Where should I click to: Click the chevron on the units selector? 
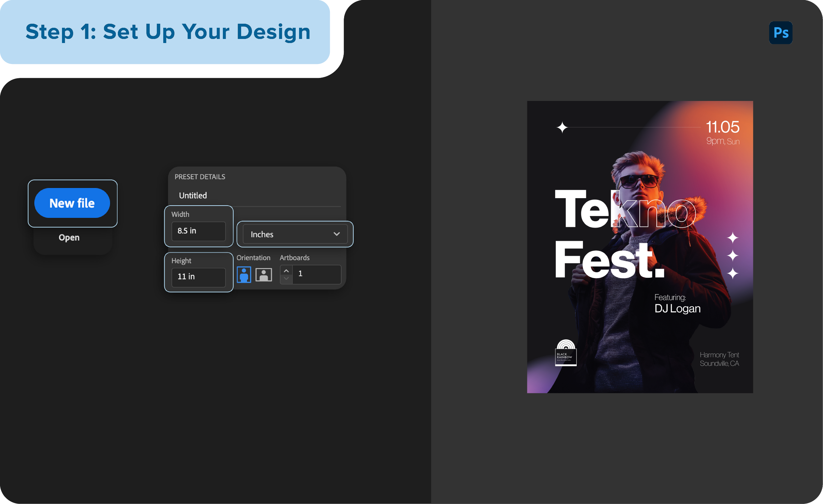pyautogui.click(x=336, y=234)
